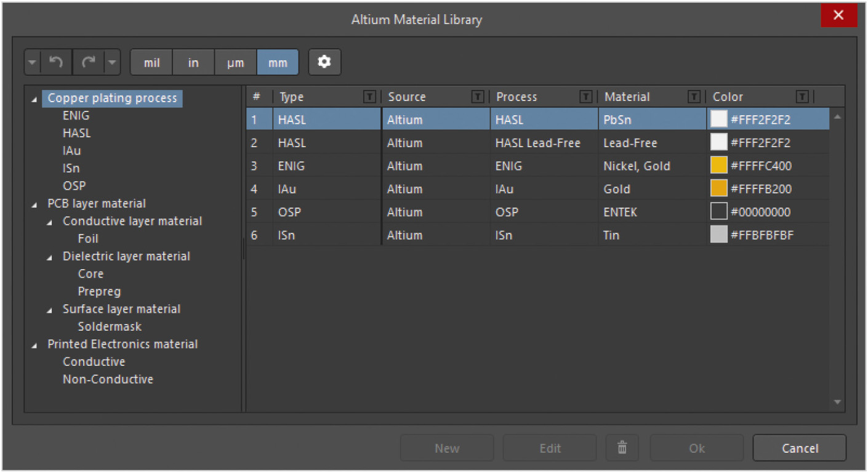Open the library settings gear icon

tap(324, 62)
